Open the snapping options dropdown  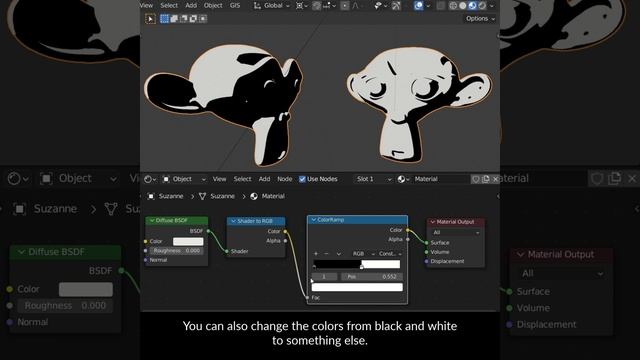click(329, 6)
